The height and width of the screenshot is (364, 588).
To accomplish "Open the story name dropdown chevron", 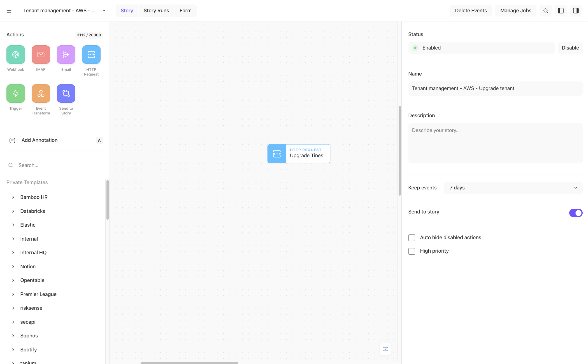I will click(x=104, y=11).
